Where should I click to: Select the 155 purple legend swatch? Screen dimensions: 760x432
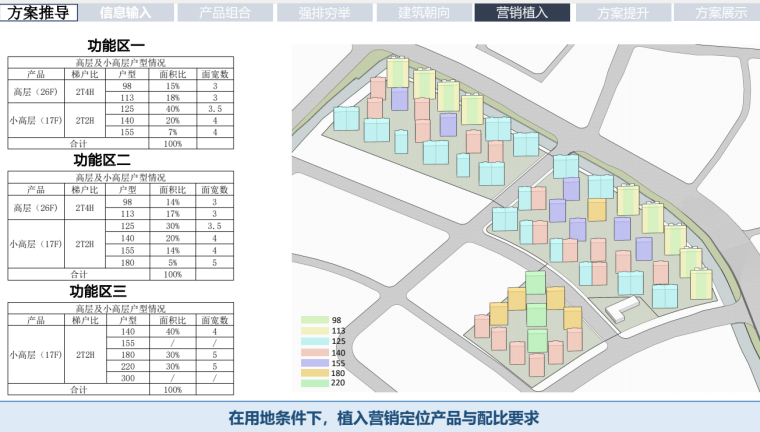[x=314, y=362]
